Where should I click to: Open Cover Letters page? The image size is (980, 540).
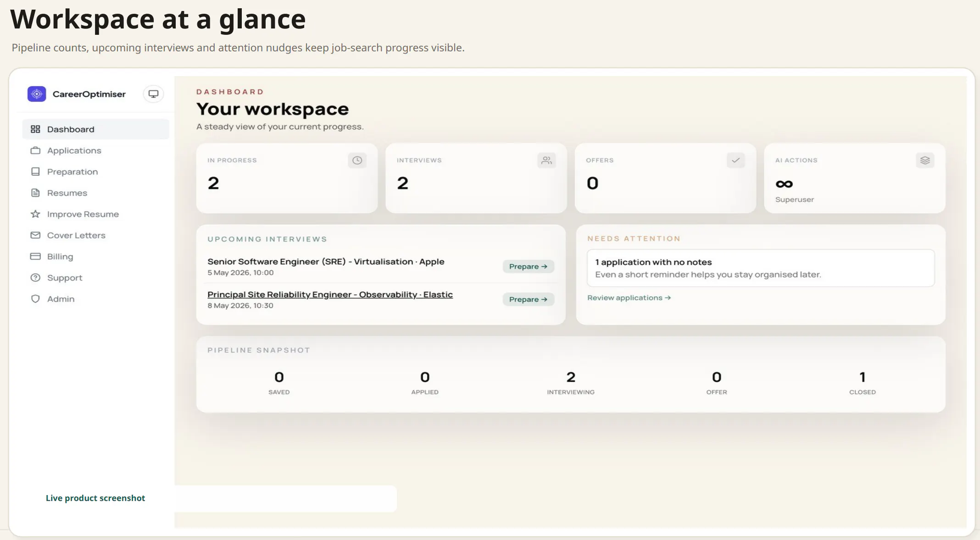[x=95, y=235]
